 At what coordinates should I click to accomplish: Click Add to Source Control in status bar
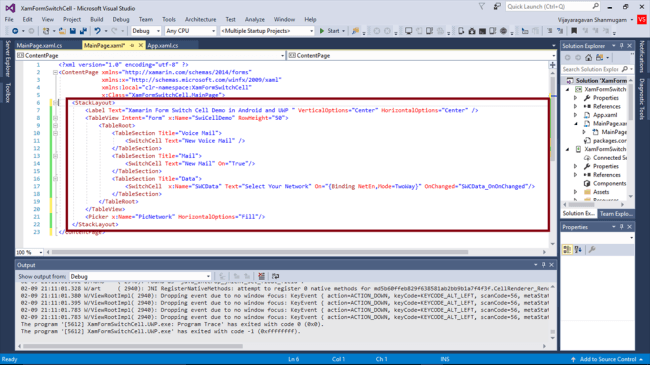[607, 359]
